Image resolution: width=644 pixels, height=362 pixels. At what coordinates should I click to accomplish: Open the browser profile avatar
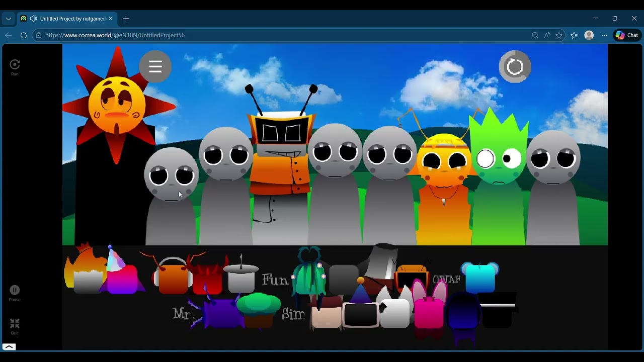[589, 35]
